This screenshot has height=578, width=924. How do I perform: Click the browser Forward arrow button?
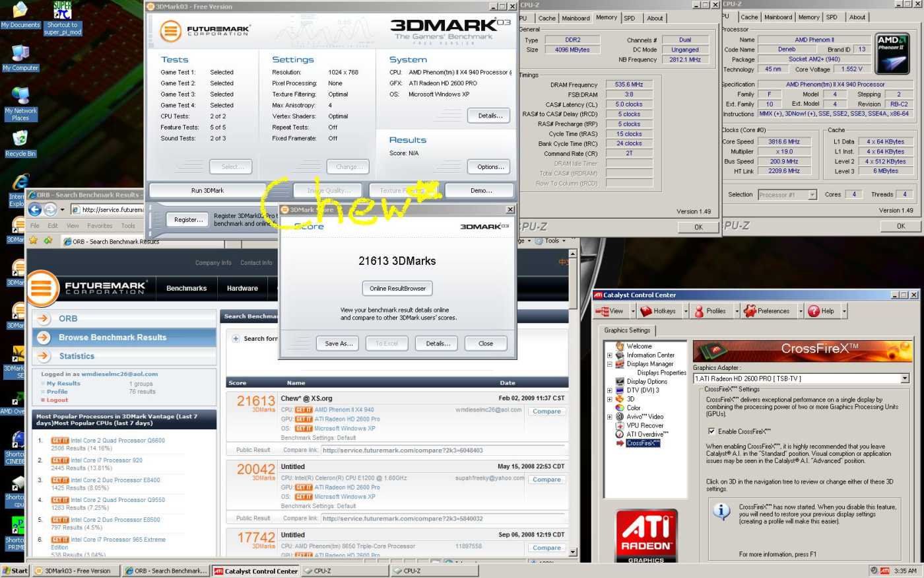[50, 209]
